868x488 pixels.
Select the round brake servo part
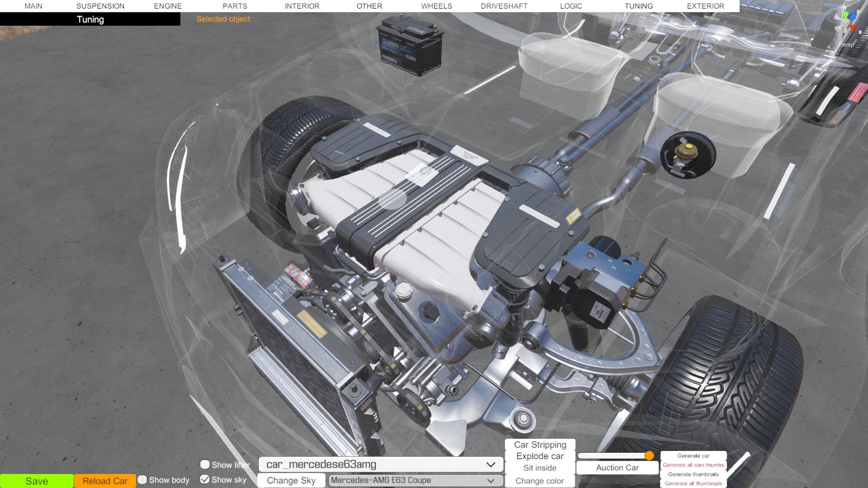pos(687,155)
